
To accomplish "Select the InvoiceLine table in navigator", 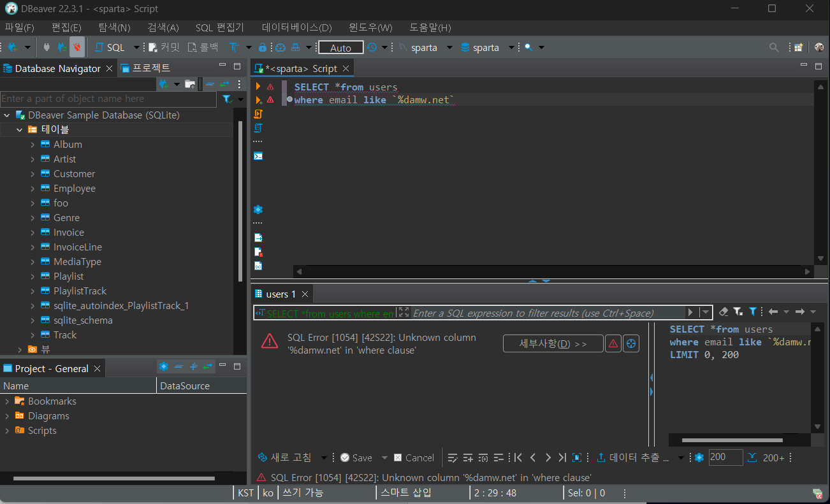I will 77,247.
